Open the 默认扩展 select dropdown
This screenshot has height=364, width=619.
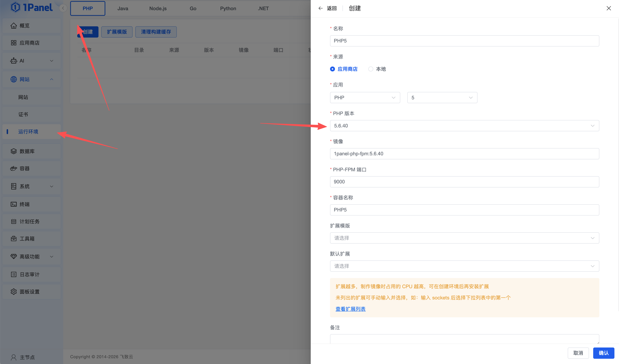tap(464, 266)
